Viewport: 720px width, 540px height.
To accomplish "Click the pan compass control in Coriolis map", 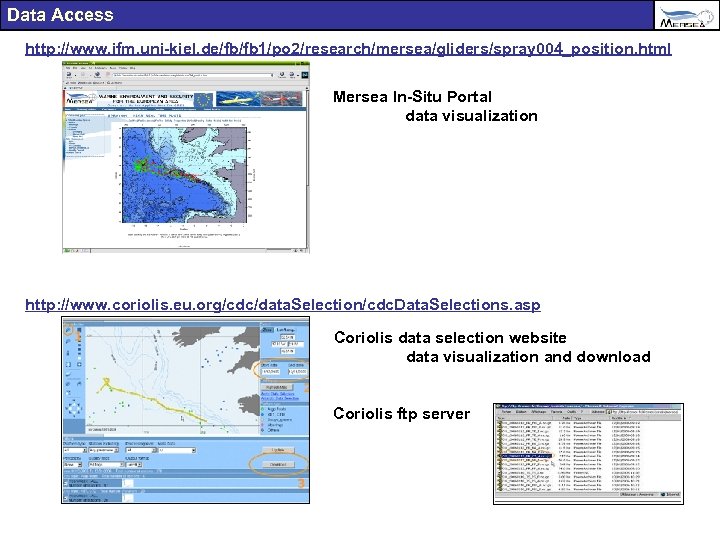I will pos(74,408).
